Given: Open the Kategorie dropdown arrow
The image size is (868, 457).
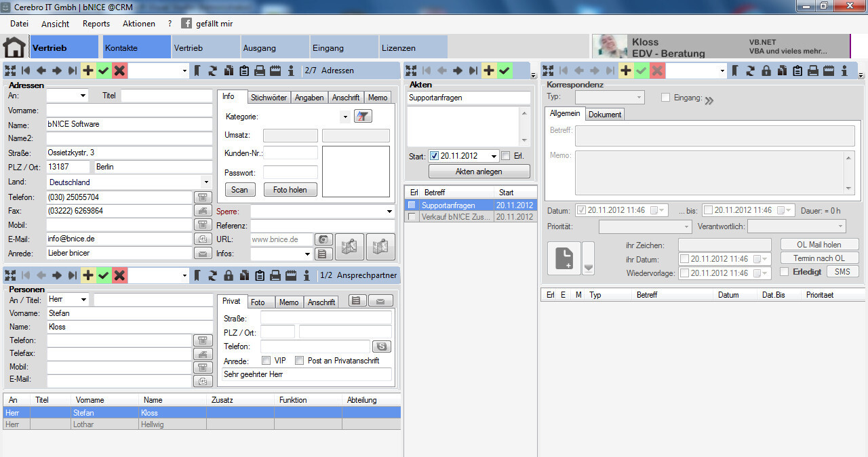Looking at the screenshot, I should pos(345,117).
